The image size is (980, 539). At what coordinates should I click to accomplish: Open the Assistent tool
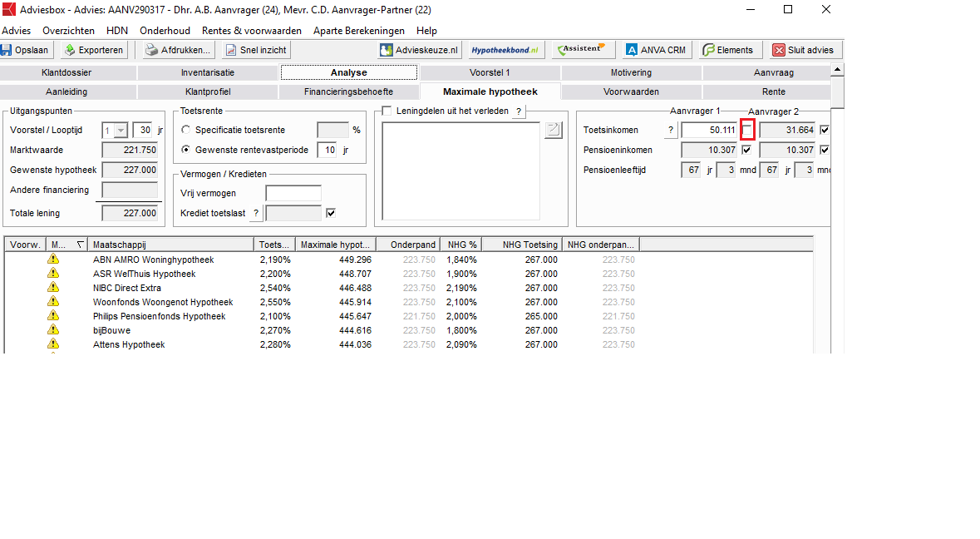(584, 50)
